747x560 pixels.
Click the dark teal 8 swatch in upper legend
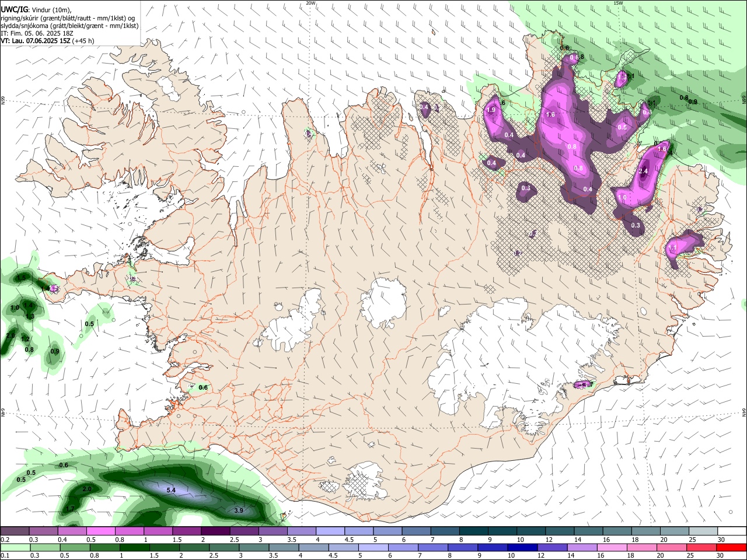[x=474, y=531]
